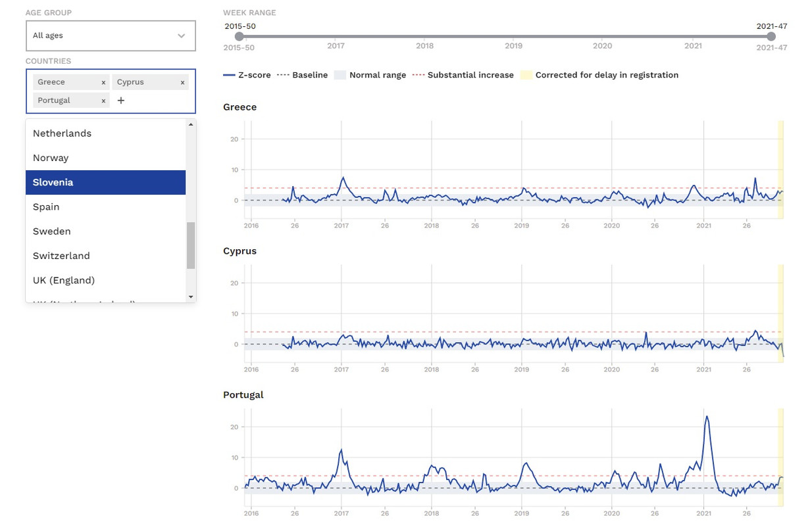Pick Switzerland from the country list
Viewport: 812px width, 526px height.
(x=105, y=256)
